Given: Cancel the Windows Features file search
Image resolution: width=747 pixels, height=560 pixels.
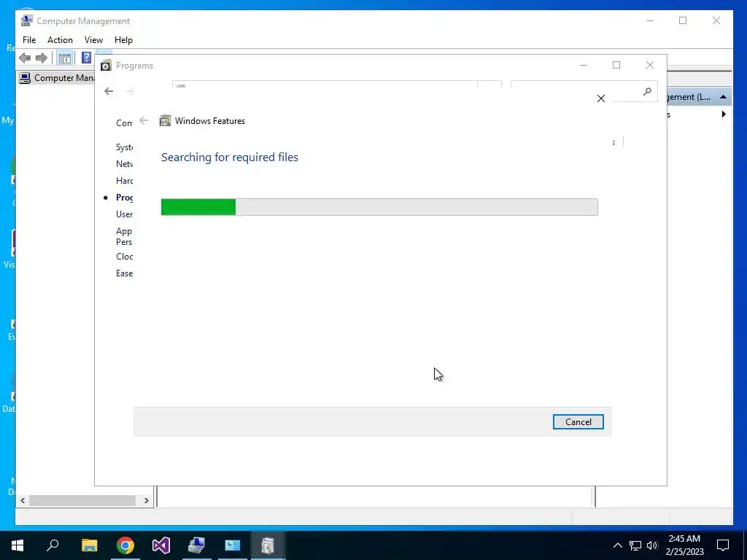Looking at the screenshot, I should click(x=578, y=422).
